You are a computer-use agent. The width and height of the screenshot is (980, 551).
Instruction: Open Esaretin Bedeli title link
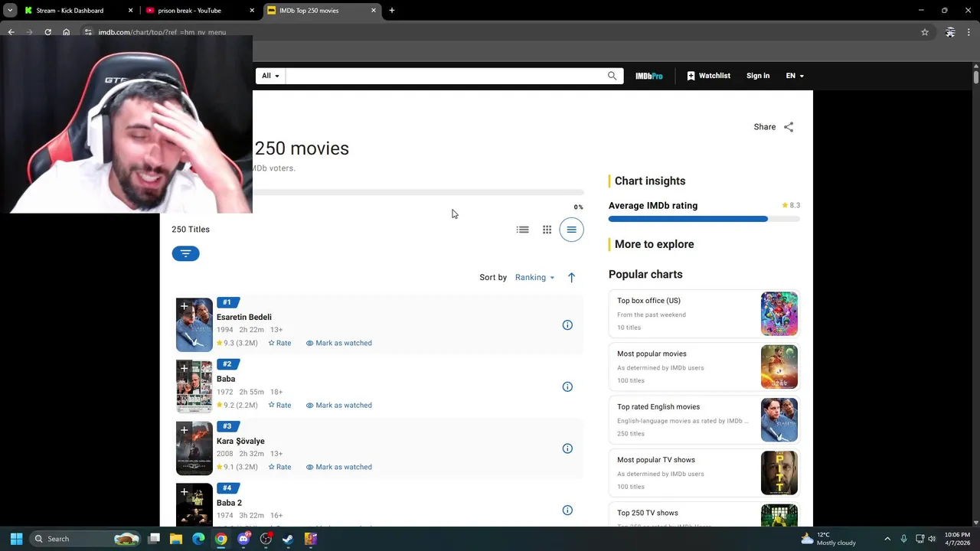(x=243, y=317)
